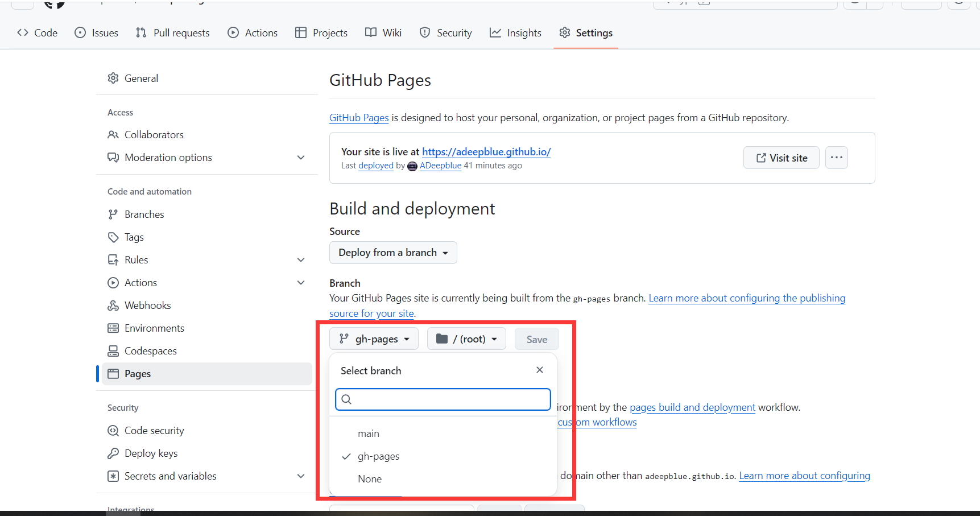View the Insights tab
Screen dimensions: 980x516
click(x=515, y=33)
